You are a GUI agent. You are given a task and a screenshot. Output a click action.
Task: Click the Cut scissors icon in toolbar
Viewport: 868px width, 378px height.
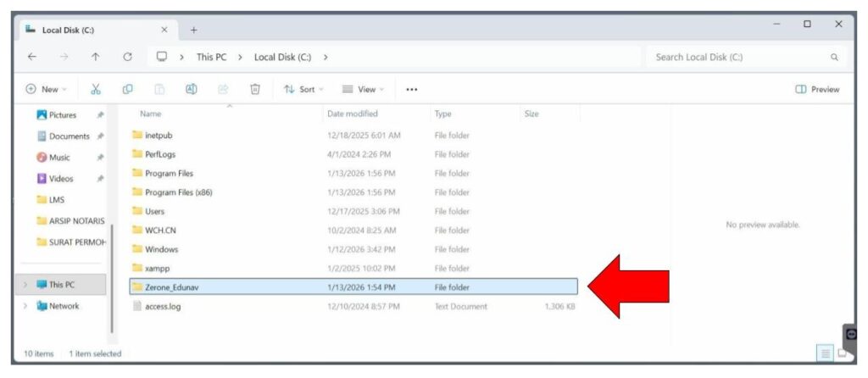96,89
